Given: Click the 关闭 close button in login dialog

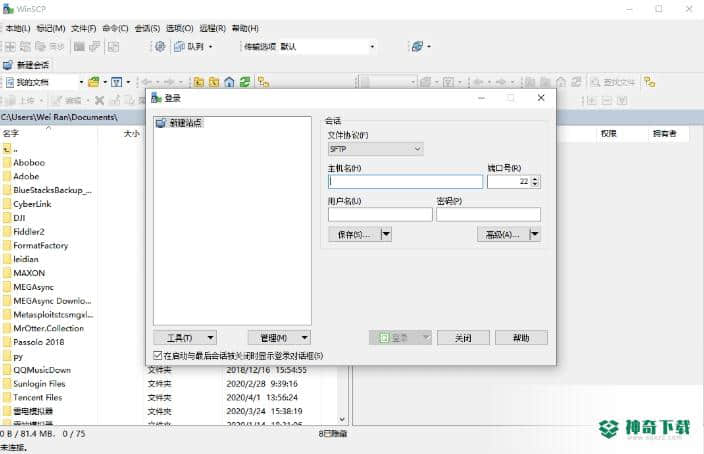Looking at the screenshot, I should [x=463, y=338].
